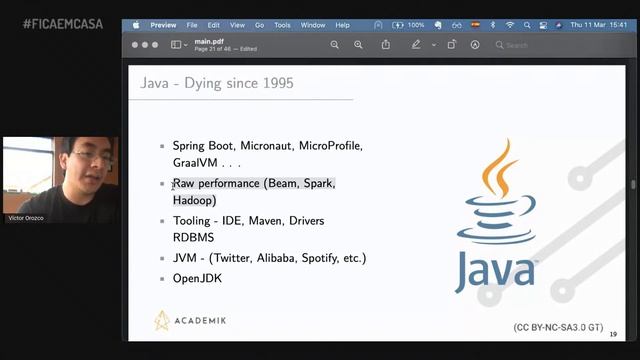Click the 'Tooling - IDE, Maven' bullet text
This screenshot has height=360, width=640.
pos(249,229)
